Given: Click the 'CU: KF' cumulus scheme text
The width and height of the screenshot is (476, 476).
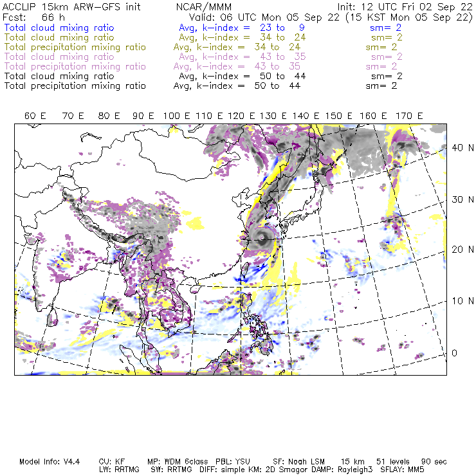Looking at the screenshot, I should (112, 462).
